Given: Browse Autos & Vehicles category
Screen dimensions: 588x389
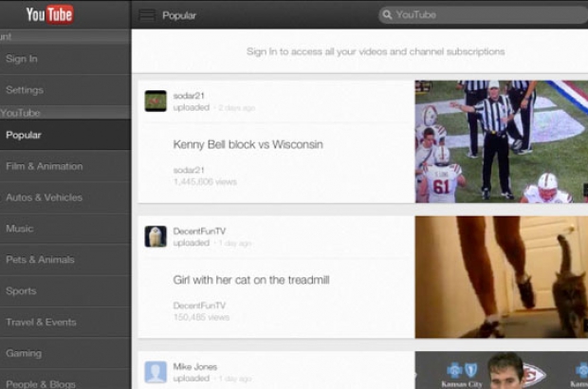Looking at the screenshot, I should click(x=44, y=197).
